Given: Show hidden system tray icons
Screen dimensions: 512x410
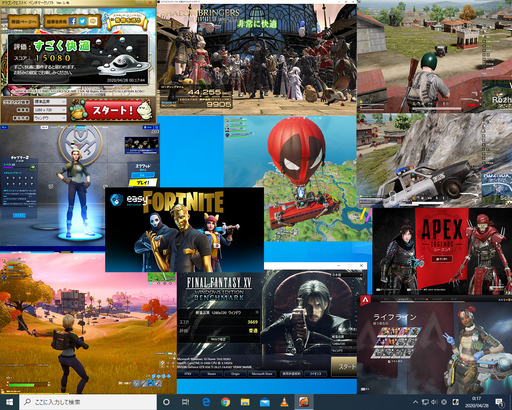Looking at the screenshot, I should coord(415,402).
